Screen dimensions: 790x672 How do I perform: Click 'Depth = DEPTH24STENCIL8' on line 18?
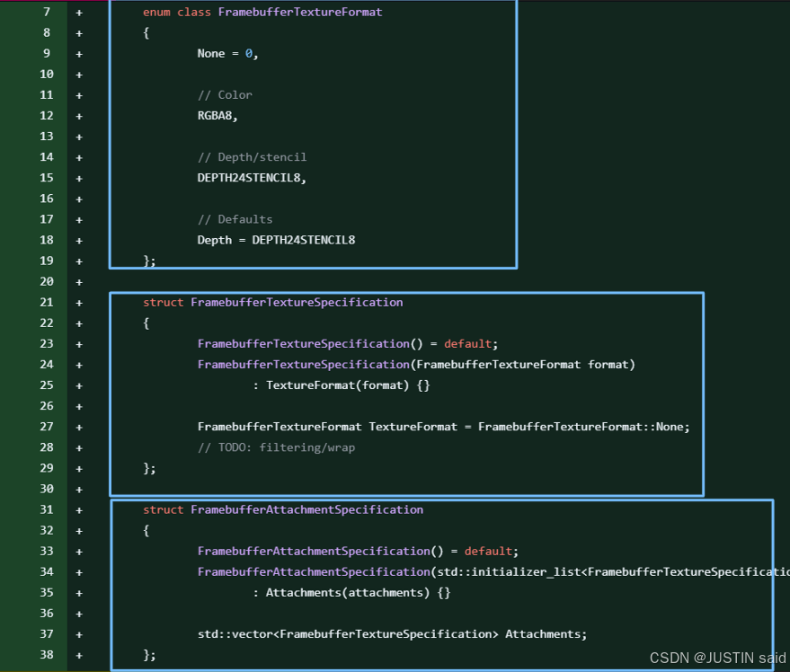[x=276, y=240]
